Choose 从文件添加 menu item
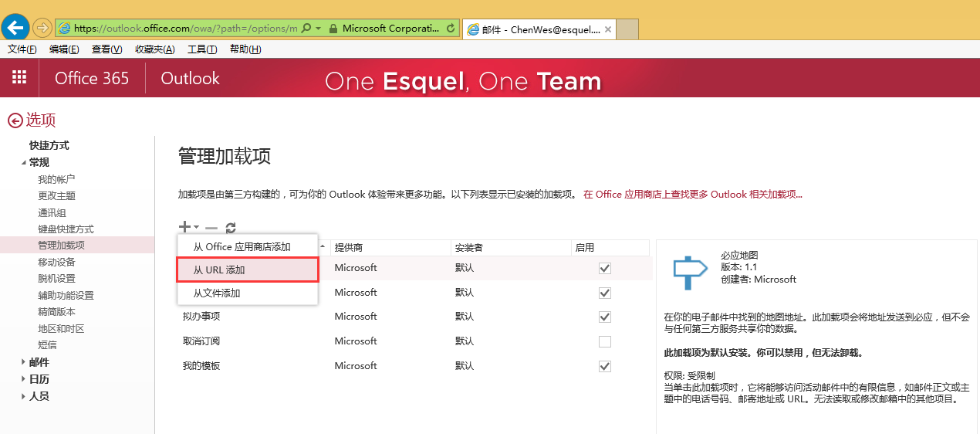Image resolution: width=980 pixels, height=434 pixels. [x=248, y=293]
